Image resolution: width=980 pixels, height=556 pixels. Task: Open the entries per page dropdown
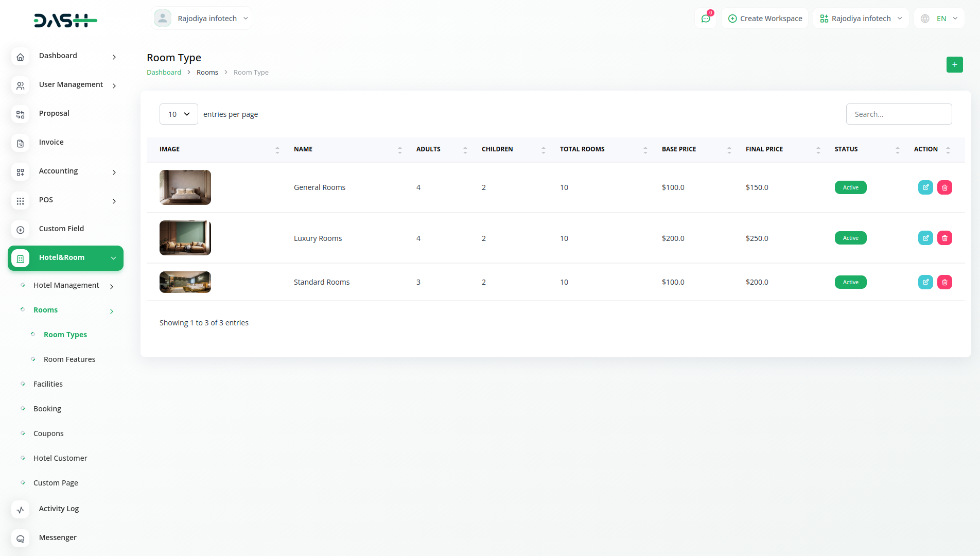click(x=179, y=114)
